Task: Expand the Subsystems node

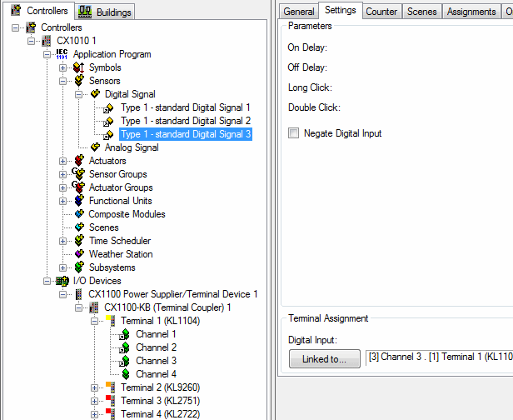Action: pos(62,267)
